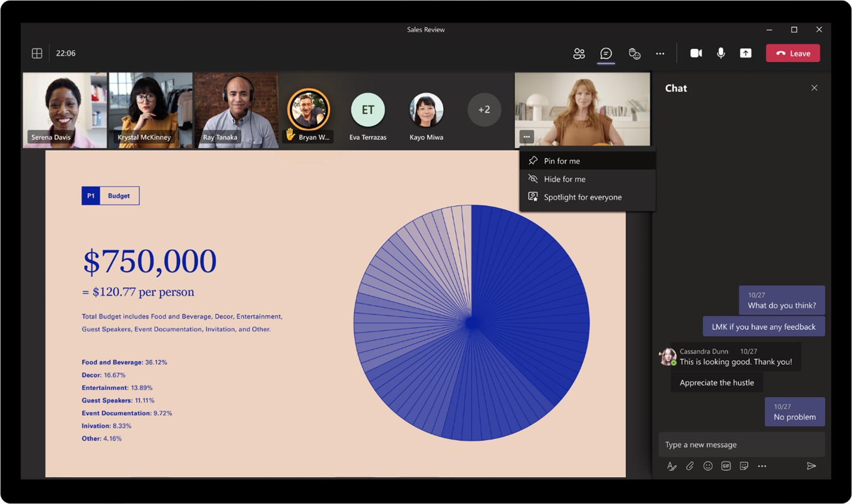The width and height of the screenshot is (852, 504).
Task: Attach a file with the paperclip icon
Action: 690,466
